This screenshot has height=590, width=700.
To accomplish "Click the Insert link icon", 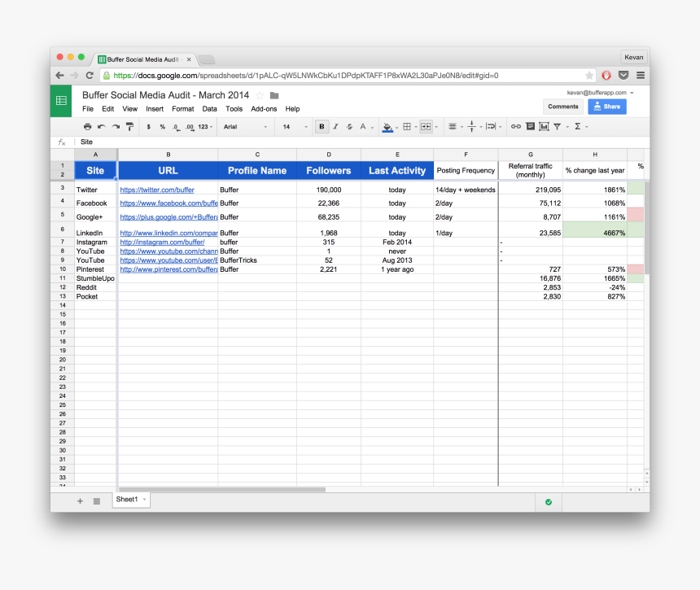I will (x=515, y=127).
